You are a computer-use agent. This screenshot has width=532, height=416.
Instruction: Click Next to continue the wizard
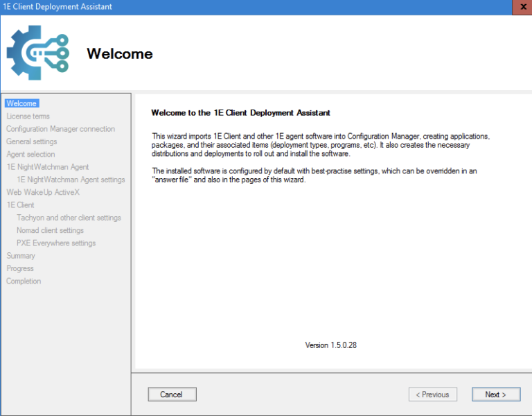click(496, 395)
